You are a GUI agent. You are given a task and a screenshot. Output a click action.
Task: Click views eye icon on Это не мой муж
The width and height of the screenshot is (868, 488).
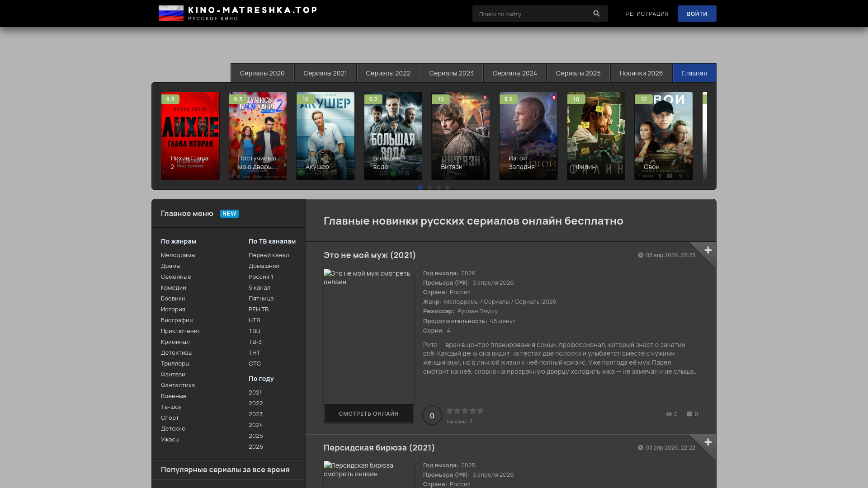[669, 414]
